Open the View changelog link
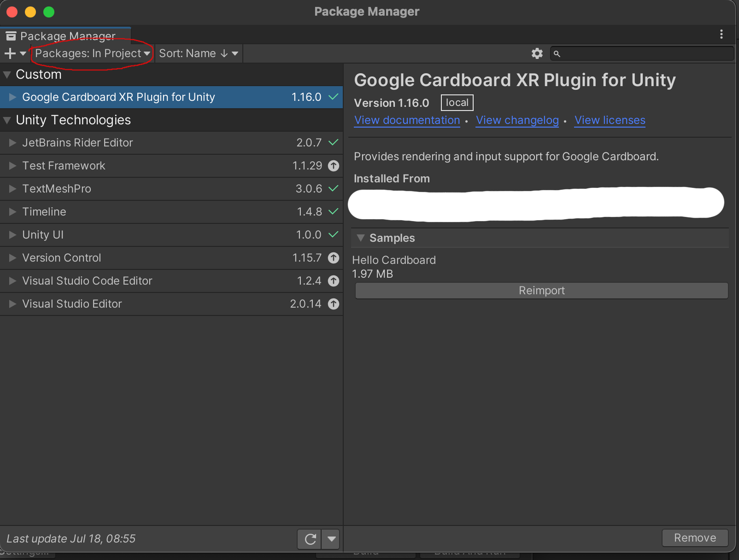Viewport: 739px width, 560px height. 517,120
